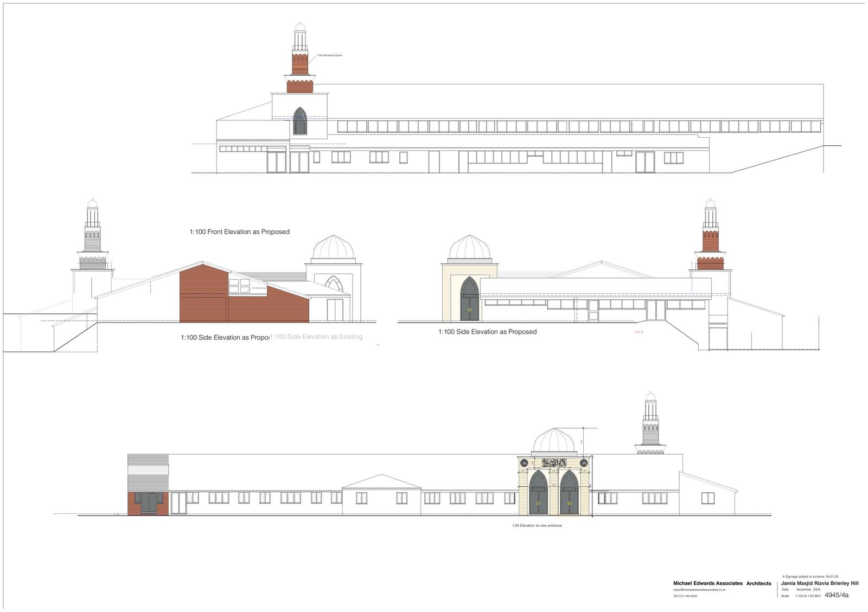
Task: Click the right circular medallion on the entrance
Action: tap(584, 463)
